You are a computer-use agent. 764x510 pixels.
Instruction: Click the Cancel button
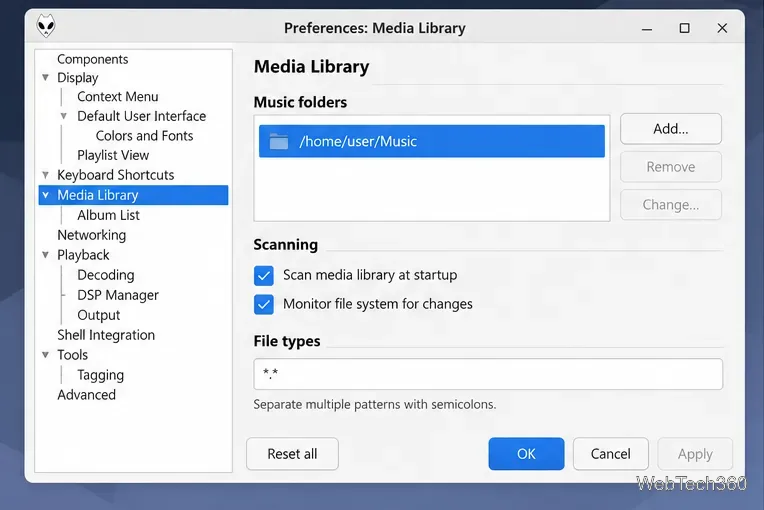pos(611,453)
